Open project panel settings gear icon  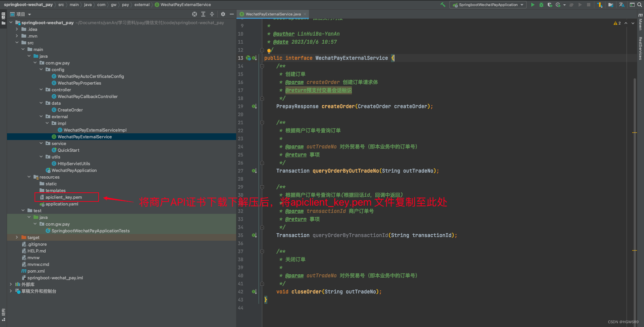[223, 14]
